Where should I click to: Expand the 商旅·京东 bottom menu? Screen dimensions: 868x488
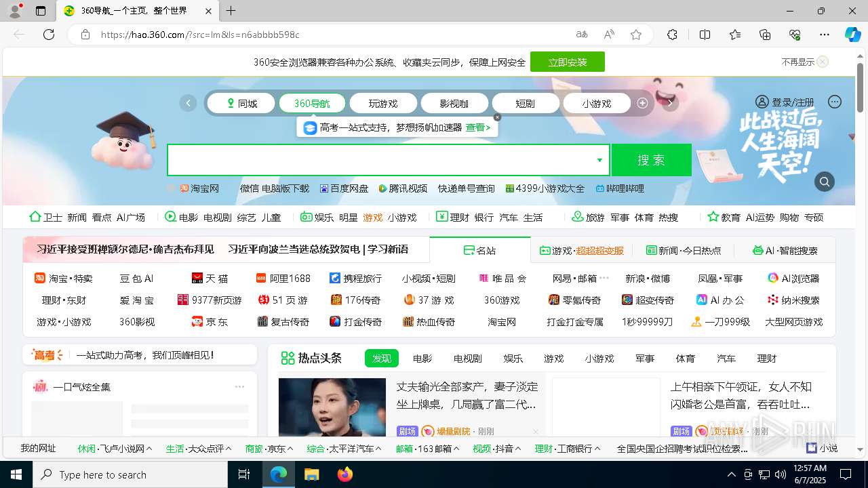[269, 448]
